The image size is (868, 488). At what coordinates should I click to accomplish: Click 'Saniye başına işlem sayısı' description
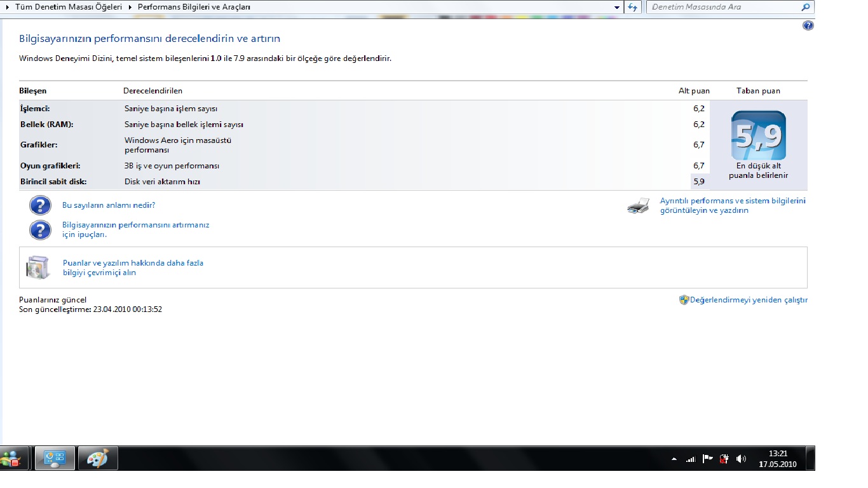coord(171,109)
